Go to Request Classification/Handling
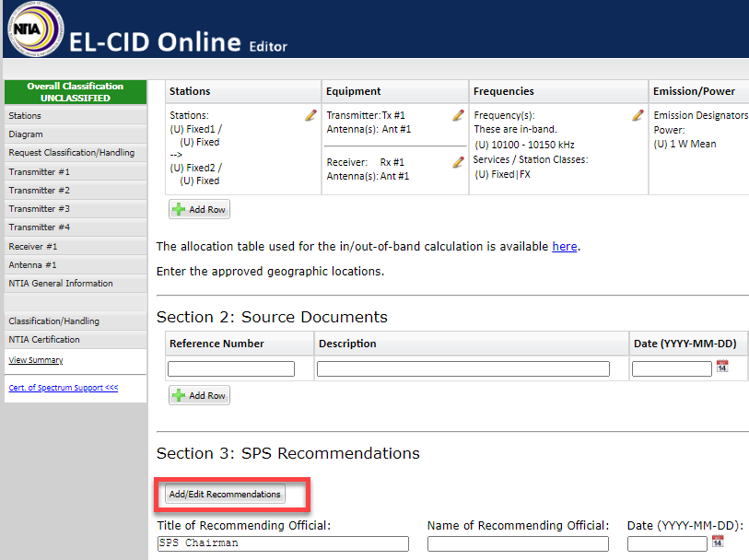The image size is (749, 560). pos(76,153)
